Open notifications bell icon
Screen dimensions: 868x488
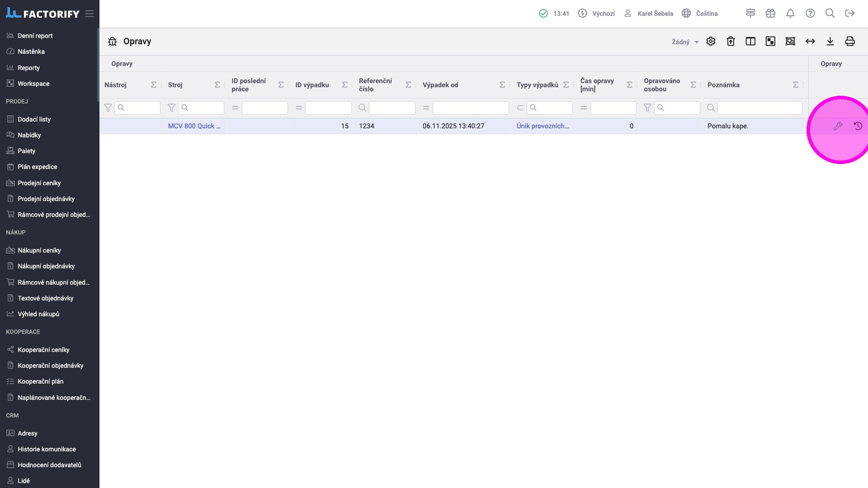click(790, 14)
